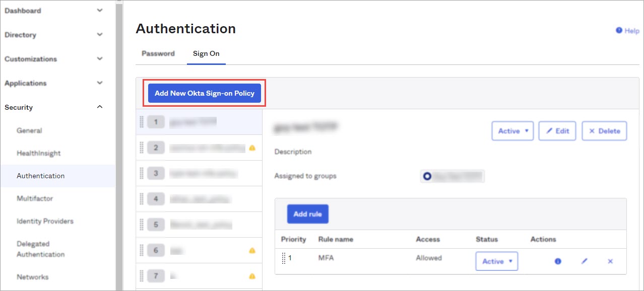This screenshot has width=644, height=291.
Task: Click the warning icon on policy 6
Action: pos(252,250)
